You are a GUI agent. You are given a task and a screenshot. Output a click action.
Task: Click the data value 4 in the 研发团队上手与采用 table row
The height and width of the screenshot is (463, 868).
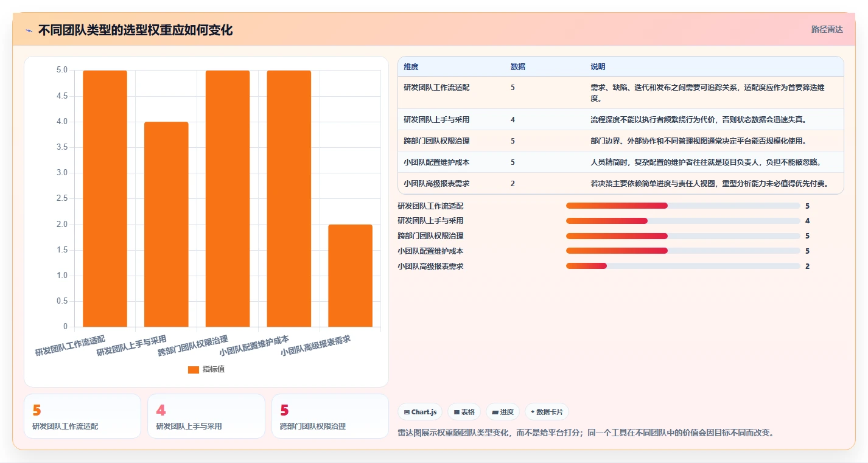coord(513,120)
